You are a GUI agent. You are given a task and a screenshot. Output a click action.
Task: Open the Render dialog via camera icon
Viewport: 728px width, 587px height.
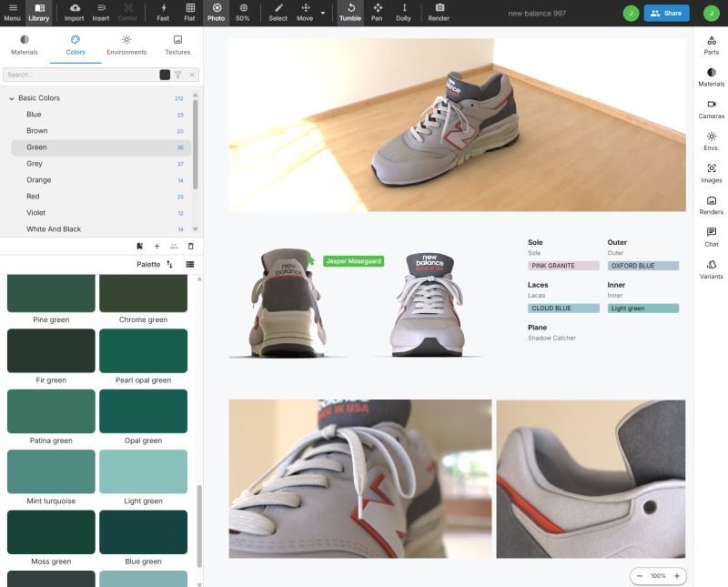coord(440,12)
